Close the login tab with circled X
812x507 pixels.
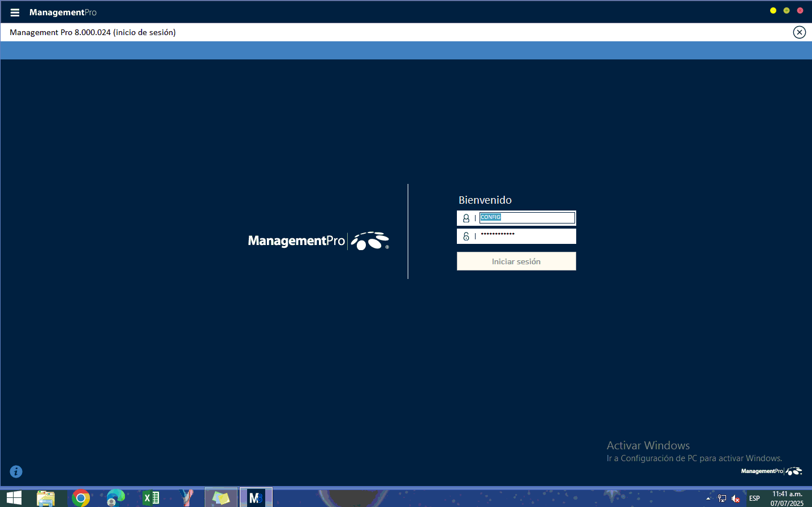[x=799, y=32]
